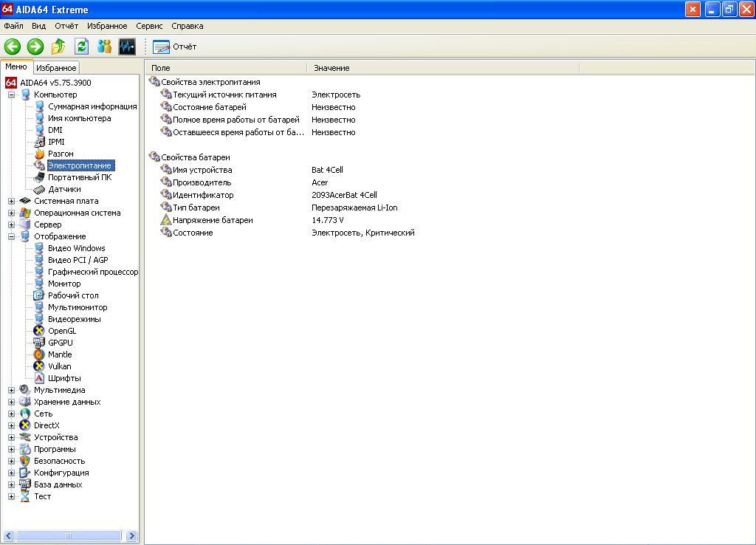Select Графический процессор in the tree
Screen dimensions: 756x545
point(92,272)
